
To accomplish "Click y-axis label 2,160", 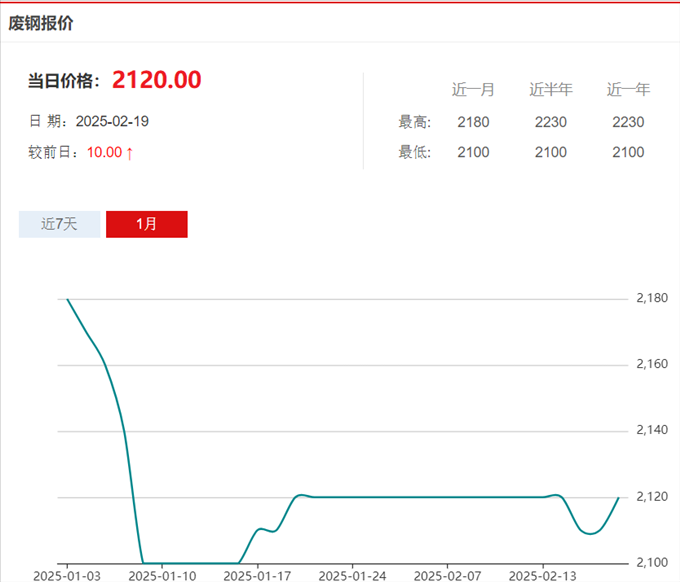I will click(x=652, y=364).
